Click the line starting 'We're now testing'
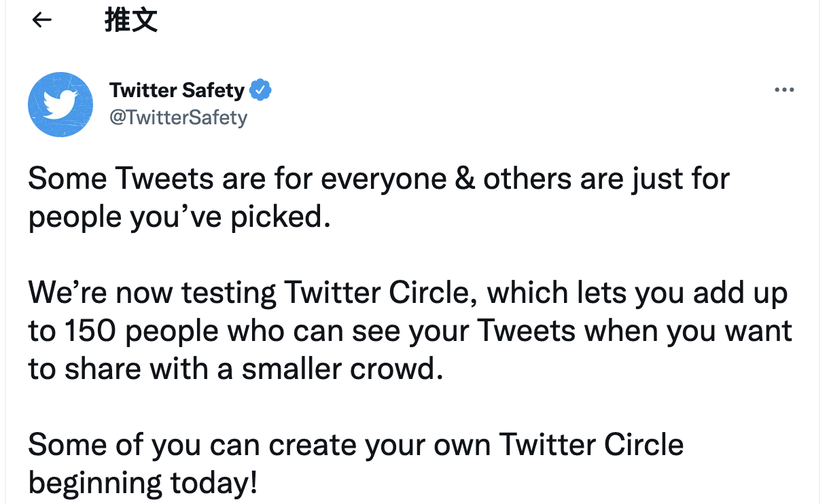The image size is (829, 504). tap(408, 293)
